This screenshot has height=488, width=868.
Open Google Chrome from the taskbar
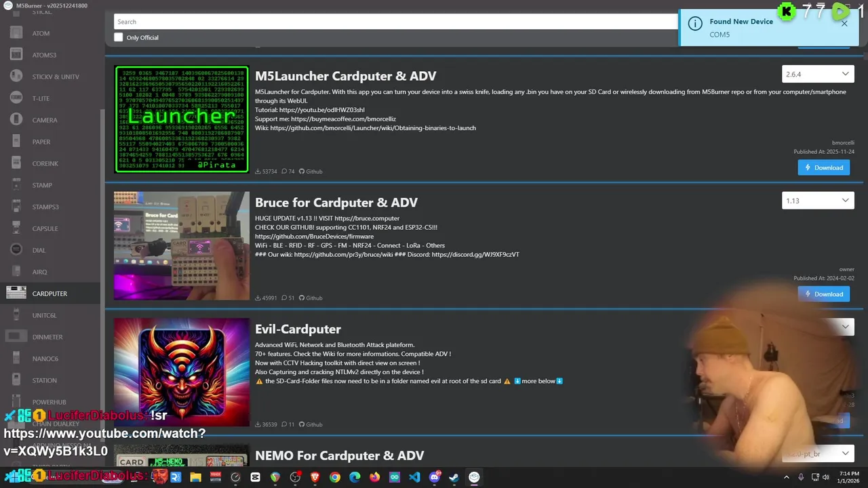click(x=335, y=477)
